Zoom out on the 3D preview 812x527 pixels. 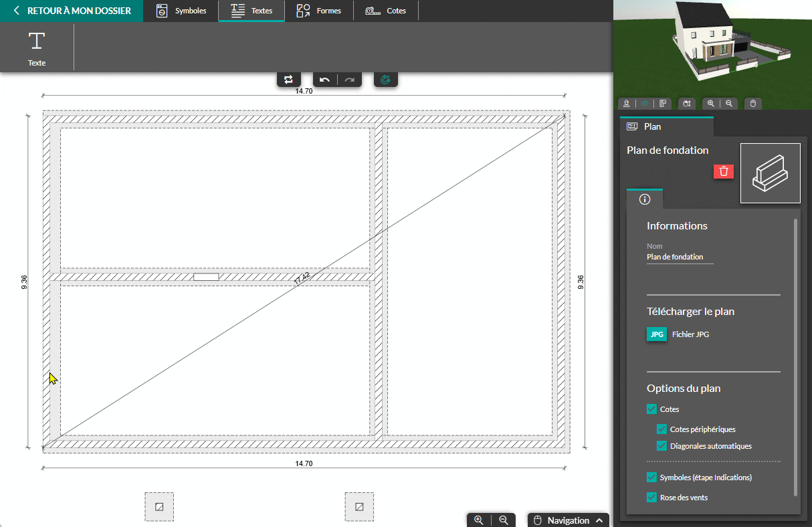729,104
